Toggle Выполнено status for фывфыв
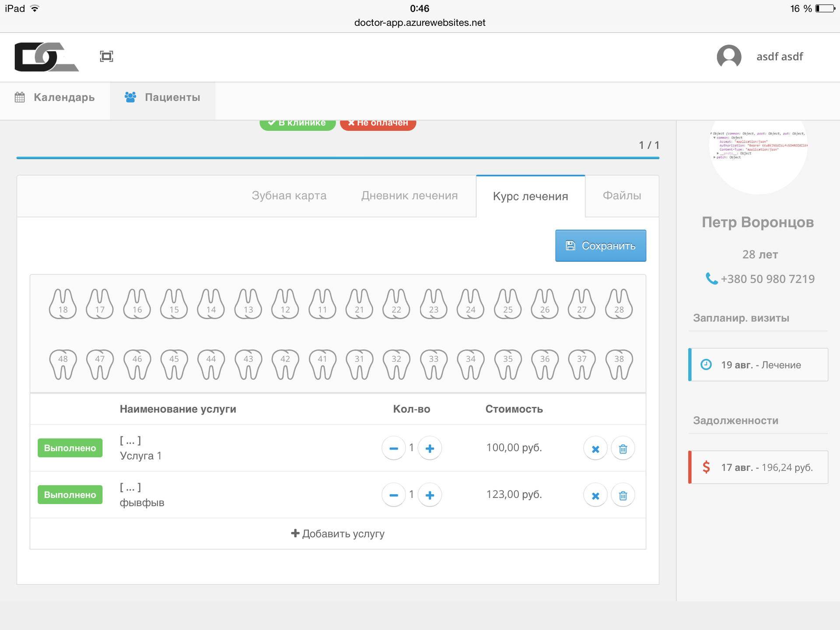 pos(70,495)
